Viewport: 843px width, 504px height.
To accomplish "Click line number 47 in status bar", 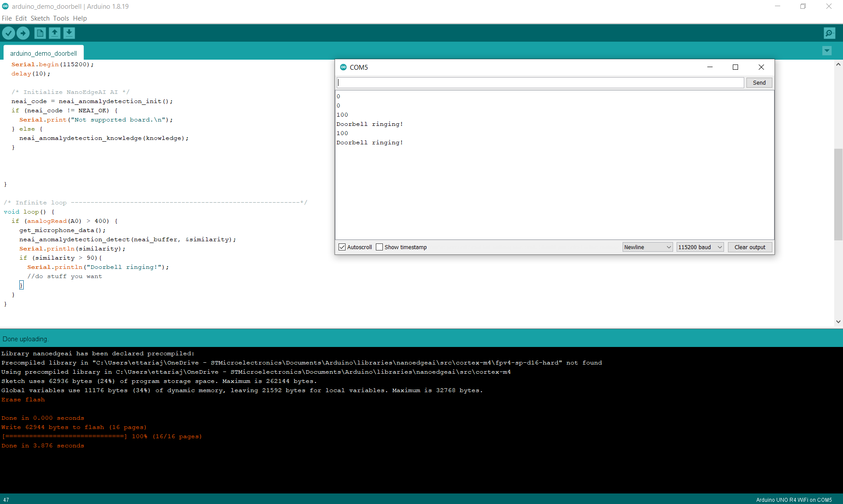I will pos(6,500).
